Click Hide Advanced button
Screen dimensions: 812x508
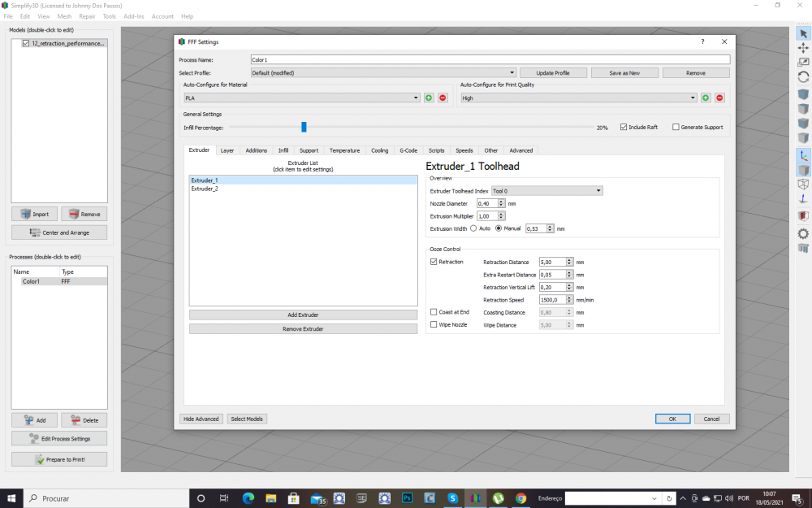click(x=201, y=419)
